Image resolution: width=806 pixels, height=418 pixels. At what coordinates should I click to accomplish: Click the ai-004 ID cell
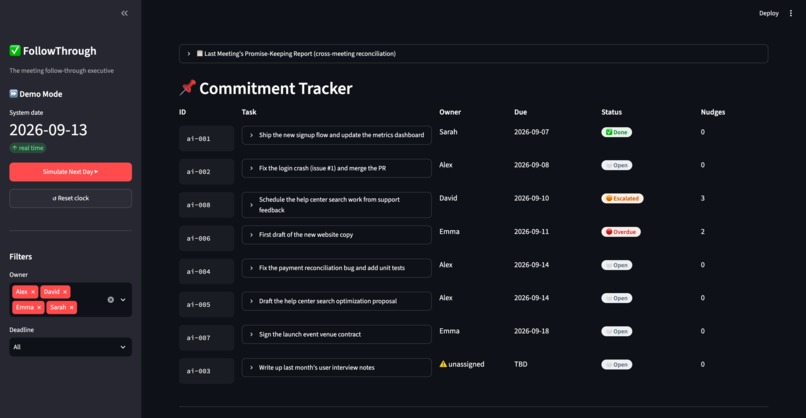206,271
